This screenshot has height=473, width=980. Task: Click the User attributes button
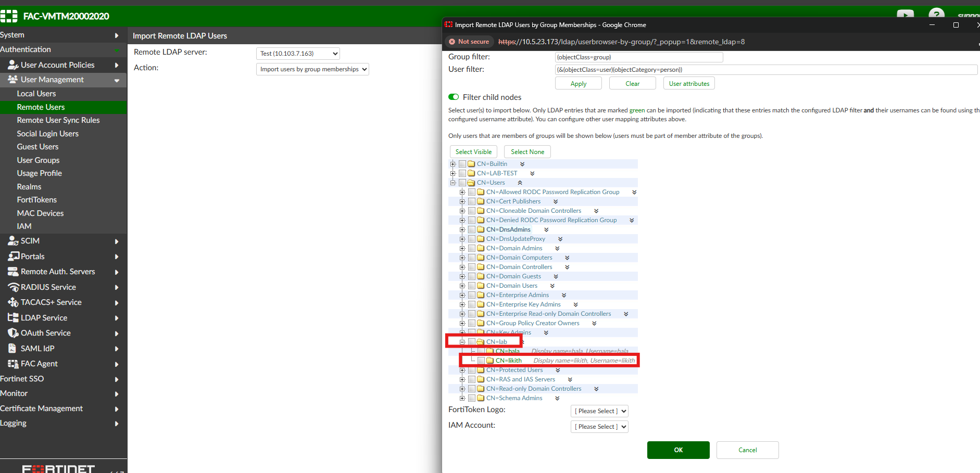tap(689, 83)
